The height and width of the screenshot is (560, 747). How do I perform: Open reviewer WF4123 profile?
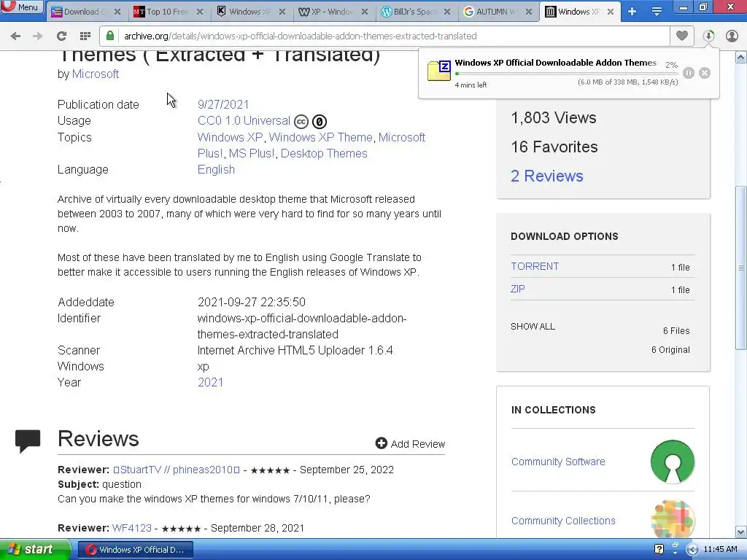click(131, 528)
